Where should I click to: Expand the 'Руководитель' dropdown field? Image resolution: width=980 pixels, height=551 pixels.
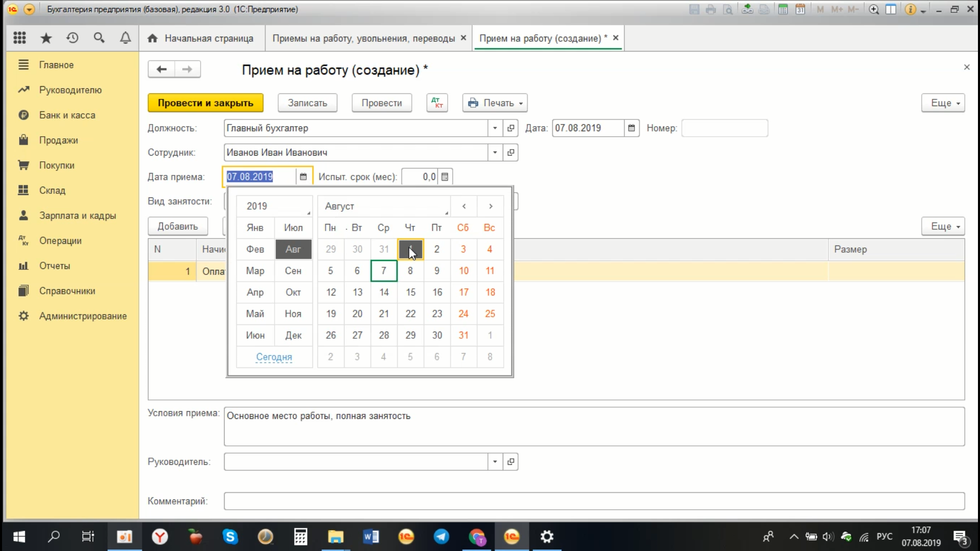[496, 462]
